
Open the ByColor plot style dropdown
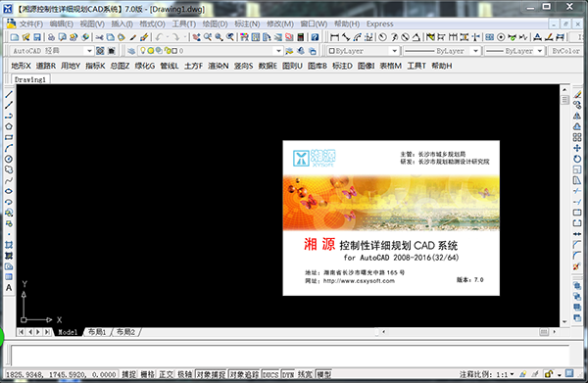coord(565,51)
